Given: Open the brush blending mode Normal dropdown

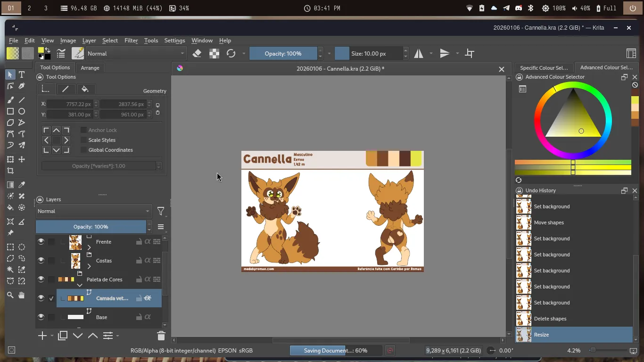Looking at the screenshot, I should click(136, 54).
